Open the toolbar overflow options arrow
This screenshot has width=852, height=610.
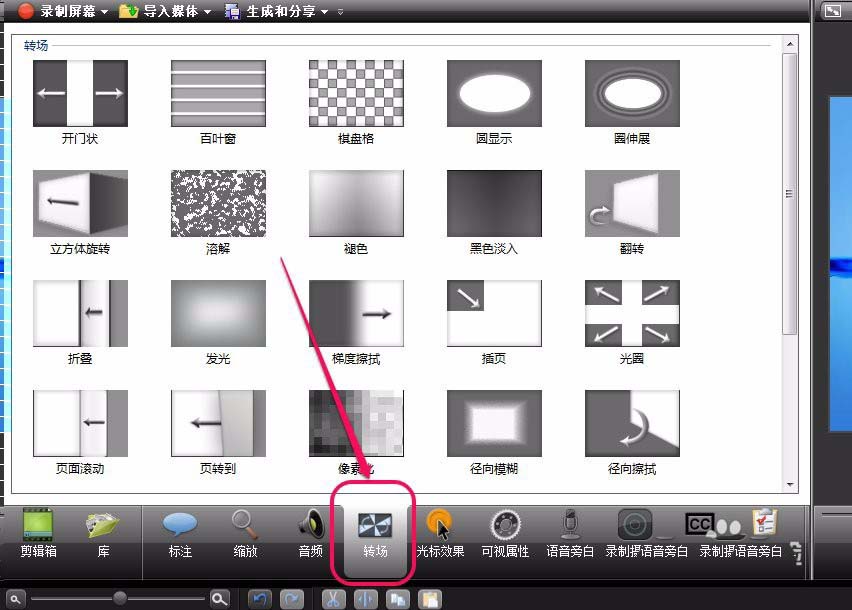(341, 11)
